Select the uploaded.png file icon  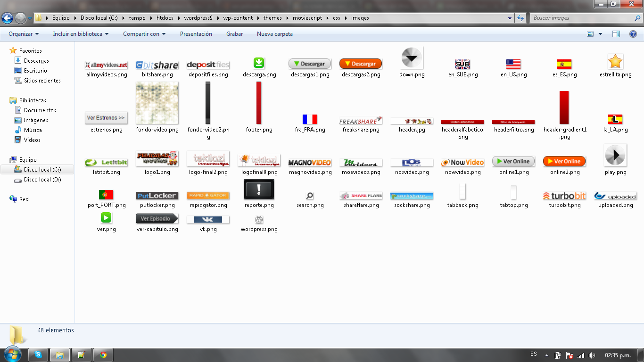click(x=615, y=196)
